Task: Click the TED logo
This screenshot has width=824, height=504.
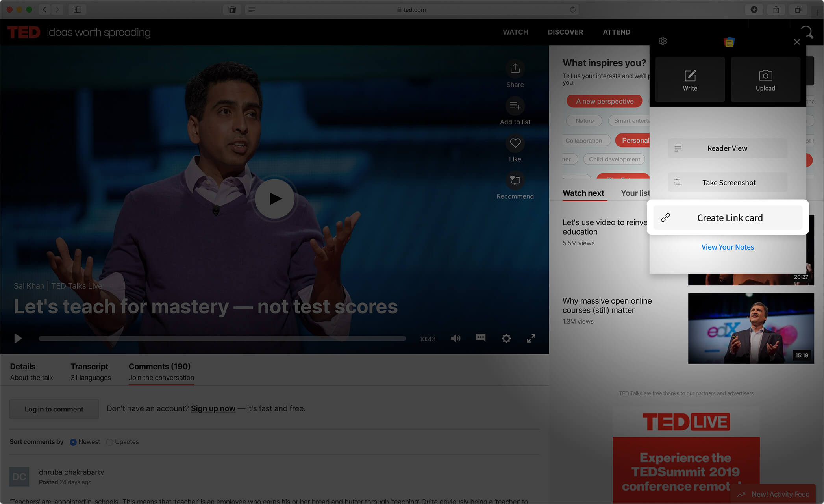Action: [24, 32]
